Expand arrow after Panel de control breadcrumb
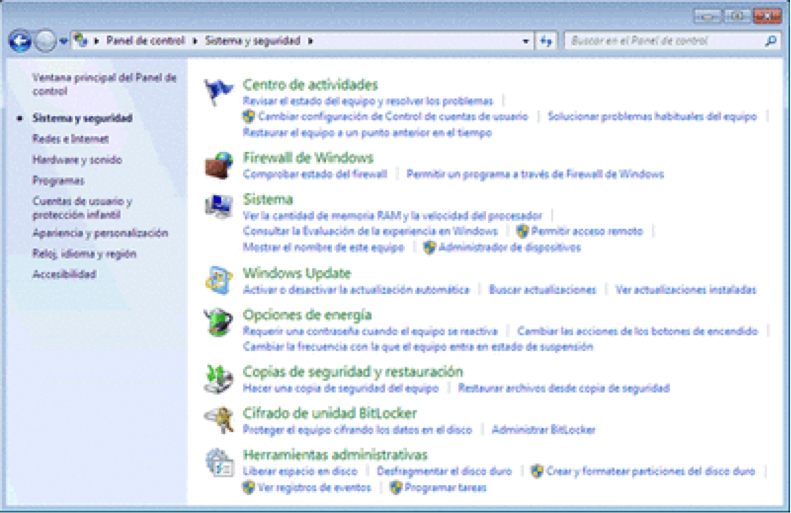Viewport: 791px width, 513px height. (195, 41)
